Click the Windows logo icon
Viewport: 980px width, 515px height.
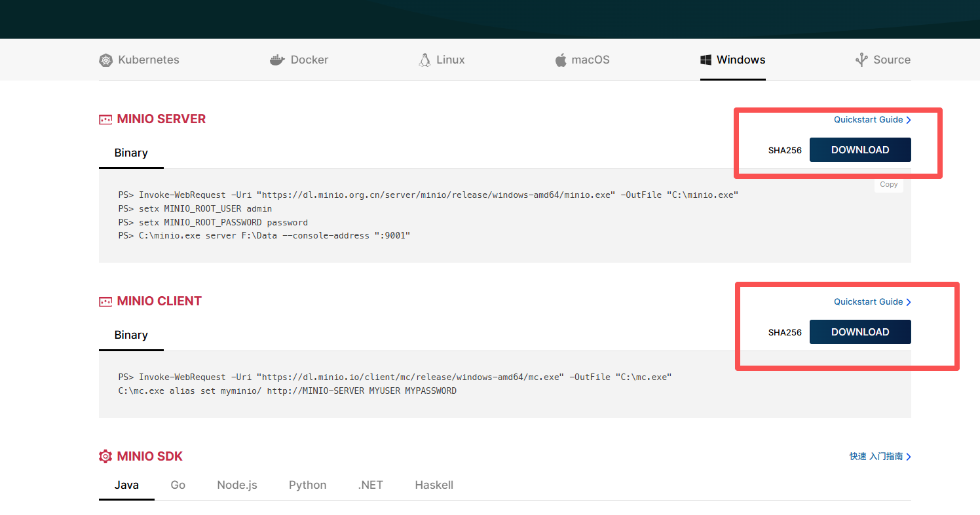[706, 60]
